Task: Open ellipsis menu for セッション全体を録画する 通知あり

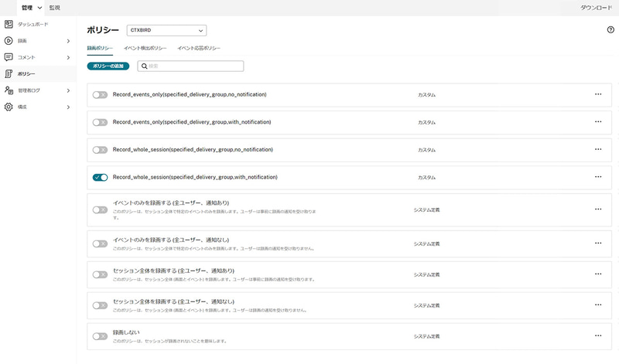Action: click(x=598, y=274)
